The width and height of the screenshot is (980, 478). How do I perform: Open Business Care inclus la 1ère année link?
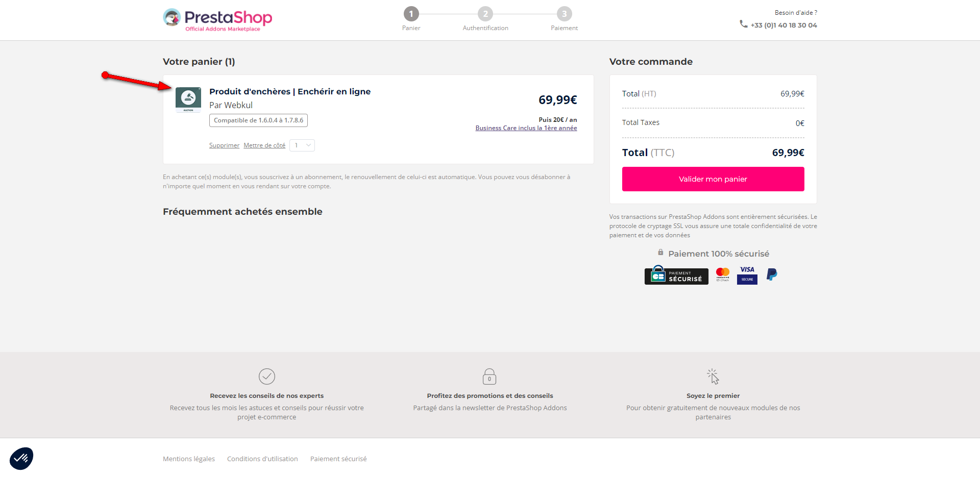tap(526, 128)
